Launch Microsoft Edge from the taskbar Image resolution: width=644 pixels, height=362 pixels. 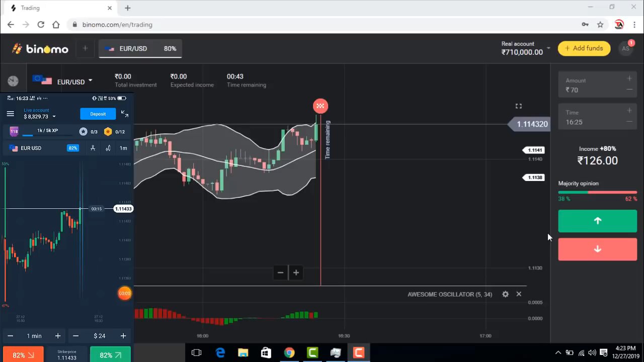(220, 353)
